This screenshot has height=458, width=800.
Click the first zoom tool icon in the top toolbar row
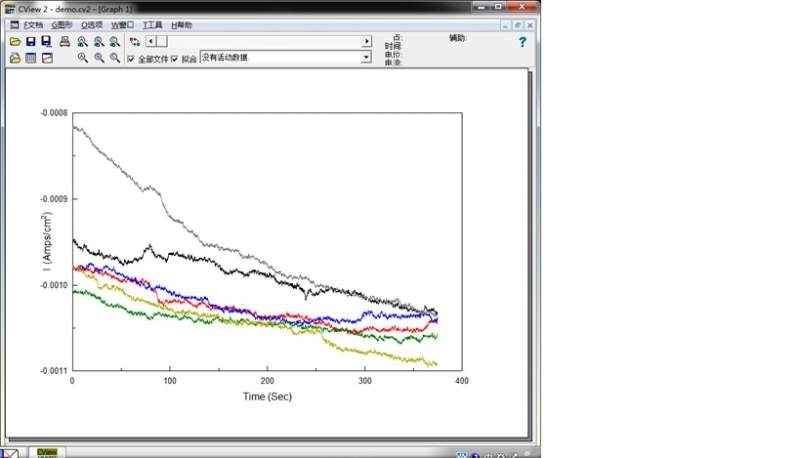click(x=82, y=42)
